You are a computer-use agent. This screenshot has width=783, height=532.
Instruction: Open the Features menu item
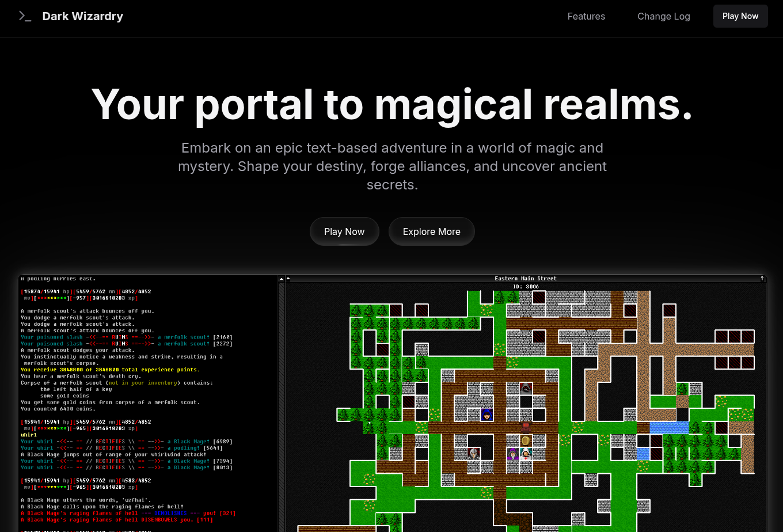(586, 16)
